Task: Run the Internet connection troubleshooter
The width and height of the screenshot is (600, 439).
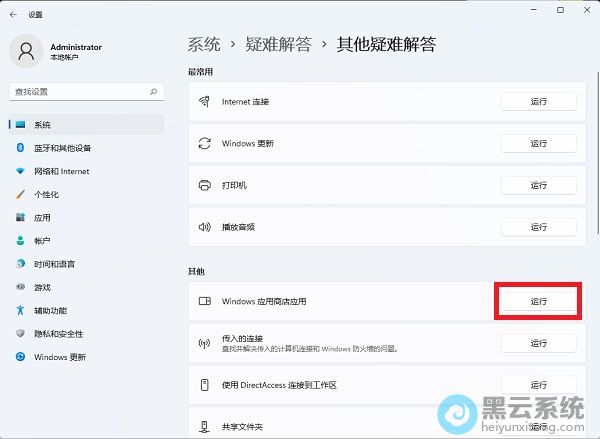Action: (538, 102)
